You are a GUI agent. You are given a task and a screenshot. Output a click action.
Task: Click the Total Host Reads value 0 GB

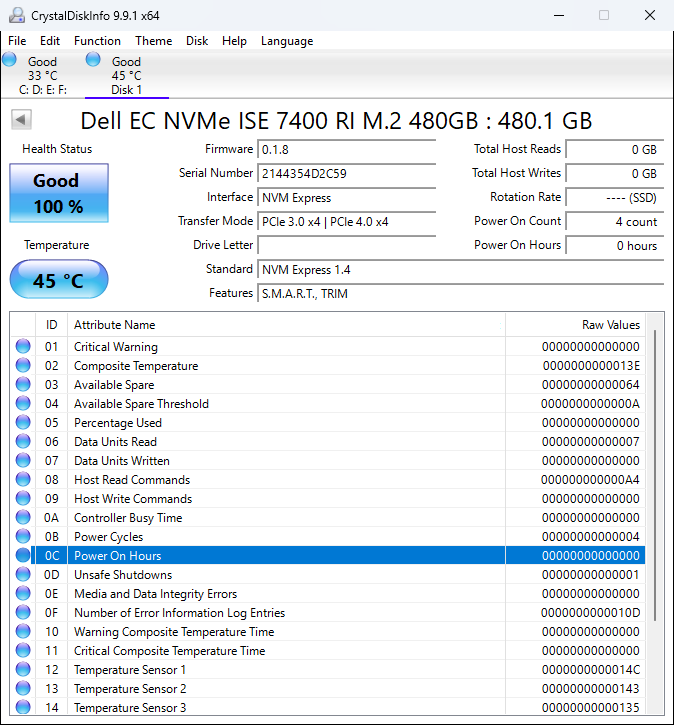pos(615,150)
